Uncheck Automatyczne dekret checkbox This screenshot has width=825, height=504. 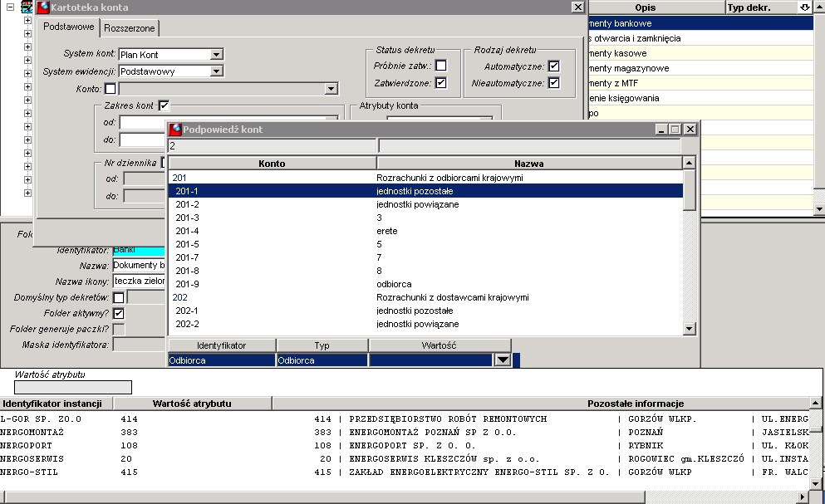[553, 66]
